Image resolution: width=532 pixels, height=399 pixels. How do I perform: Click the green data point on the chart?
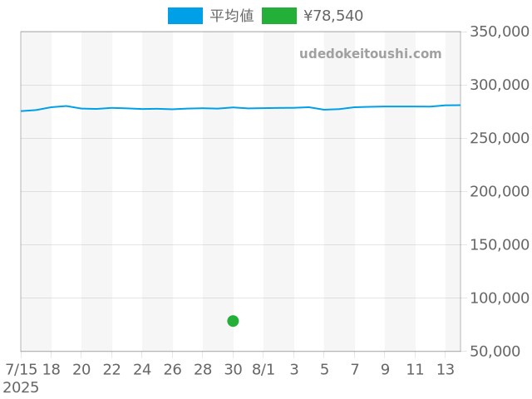pyautogui.click(x=233, y=321)
